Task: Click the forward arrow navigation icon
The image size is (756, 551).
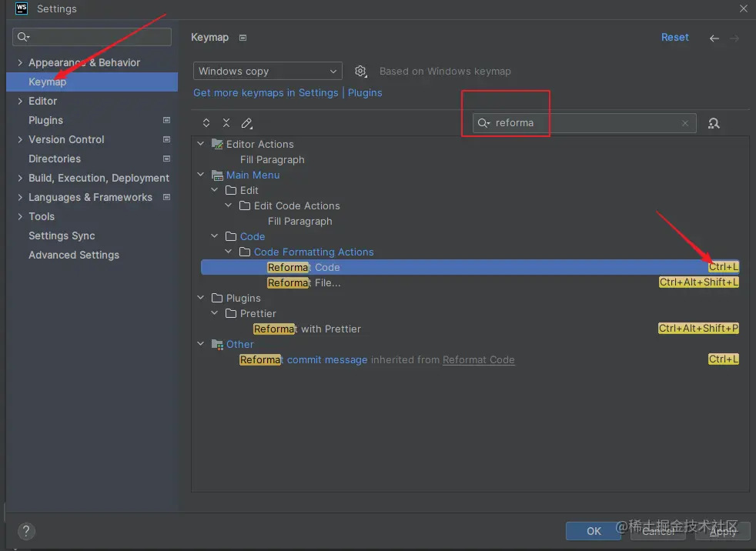Action: coord(734,38)
